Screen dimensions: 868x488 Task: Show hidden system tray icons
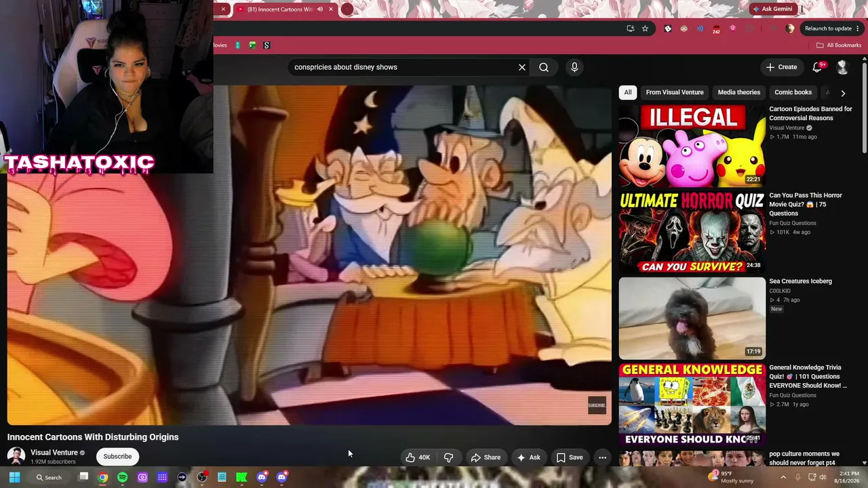783,477
